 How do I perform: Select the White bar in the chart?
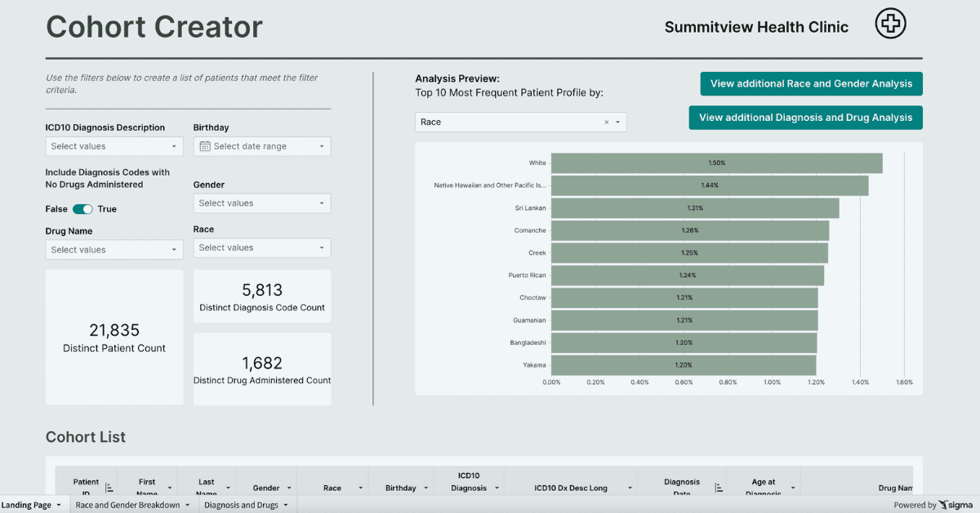point(716,163)
